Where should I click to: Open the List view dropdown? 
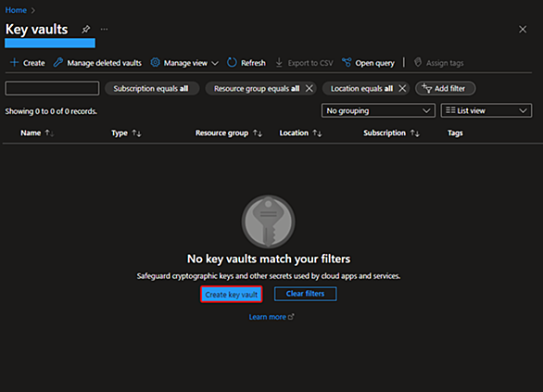(x=486, y=111)
